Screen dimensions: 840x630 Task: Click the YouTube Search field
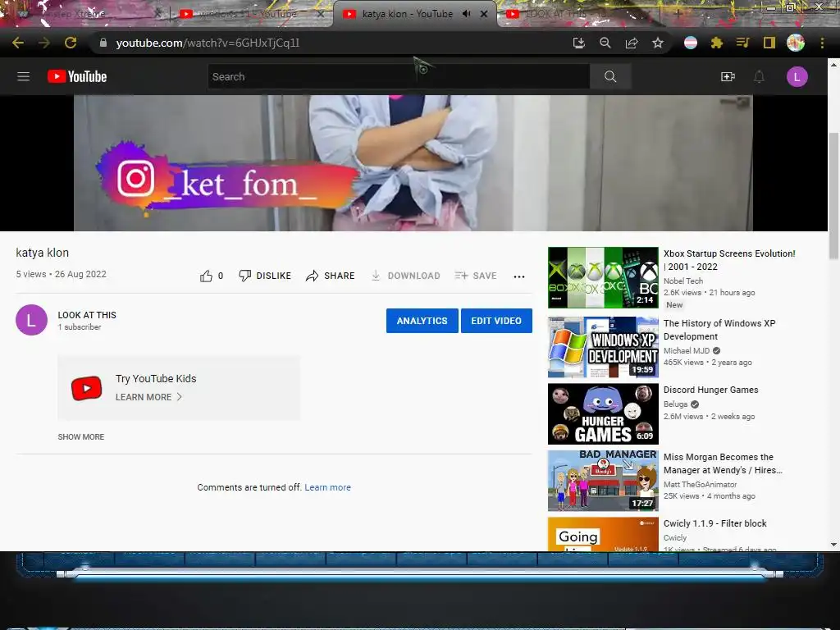click(399, 76)
